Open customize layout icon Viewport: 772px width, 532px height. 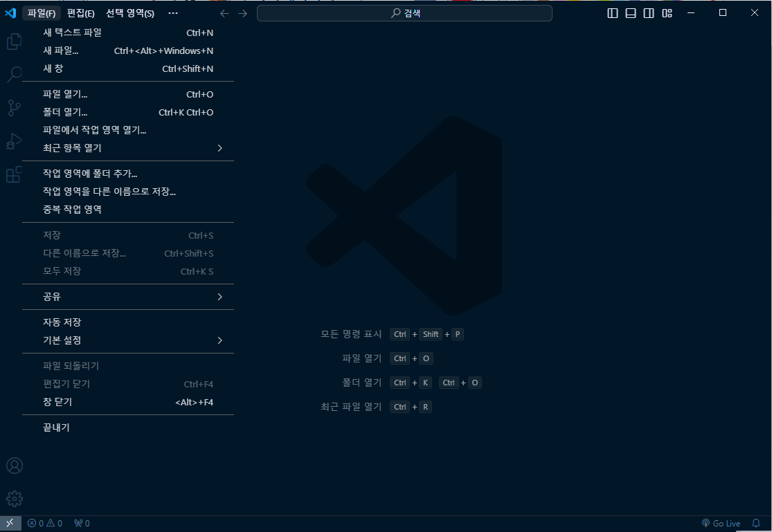(x=667, y=13)
